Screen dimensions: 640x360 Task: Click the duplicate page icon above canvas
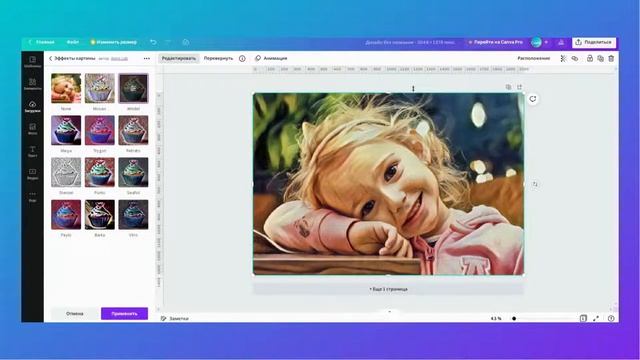point(508,87)
